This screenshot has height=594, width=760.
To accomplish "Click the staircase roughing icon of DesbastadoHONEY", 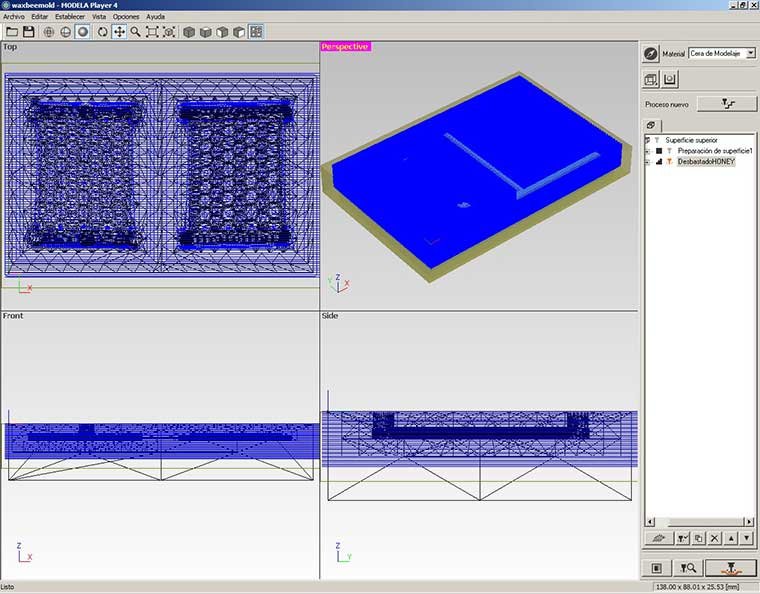I will click(659, 161).
